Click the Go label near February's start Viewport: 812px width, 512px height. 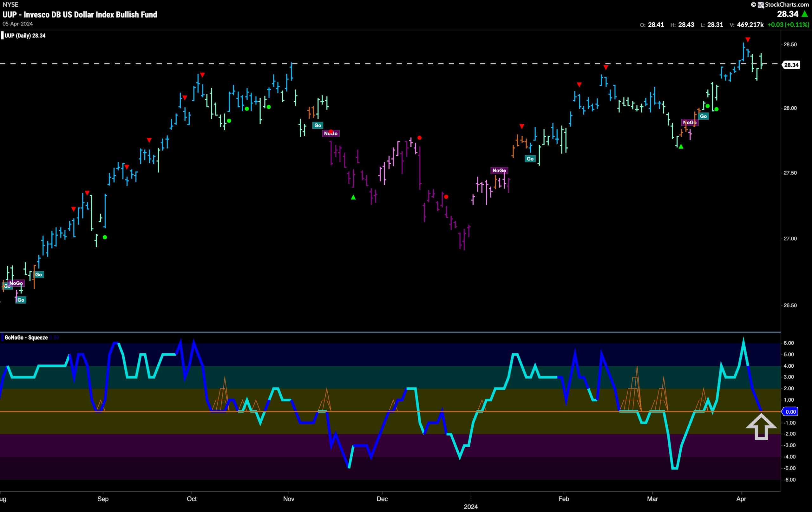[530, 159]
